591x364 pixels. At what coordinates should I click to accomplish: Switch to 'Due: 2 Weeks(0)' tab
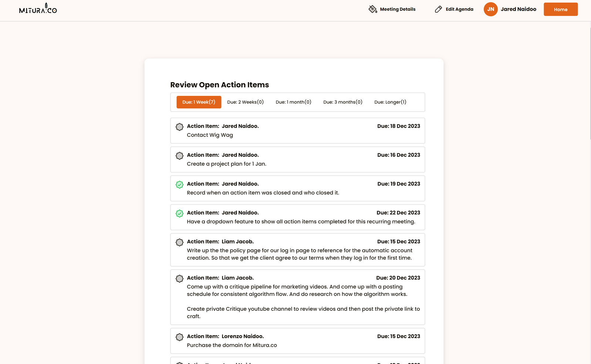click(245, 102)
